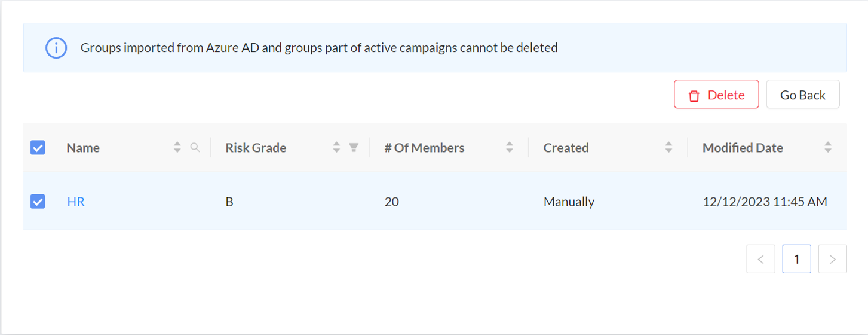Click the Created column header
The image size is (868, 335).
click(x=566, y=148)
